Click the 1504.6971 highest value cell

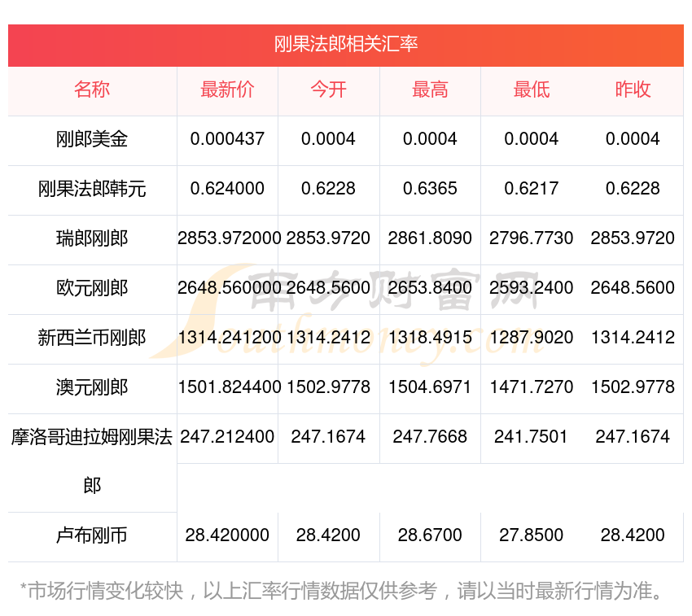[430, 387]
